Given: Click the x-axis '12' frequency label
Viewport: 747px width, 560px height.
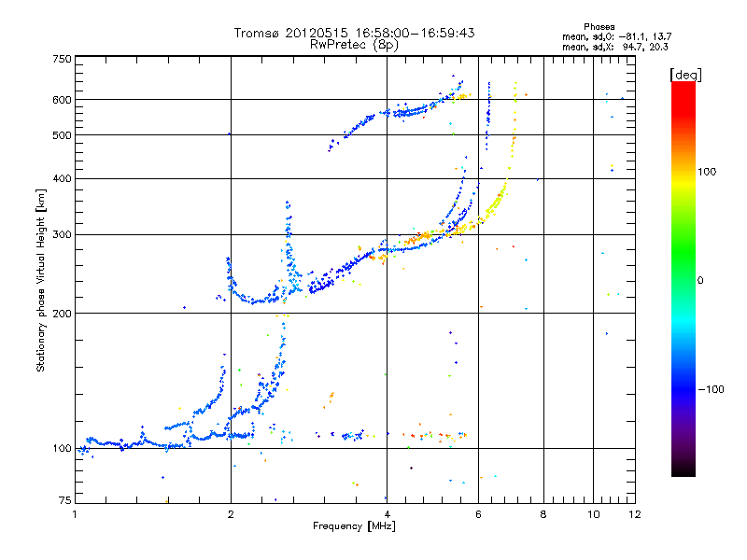Looking at the screenshot, I should (x=635, y=514).
